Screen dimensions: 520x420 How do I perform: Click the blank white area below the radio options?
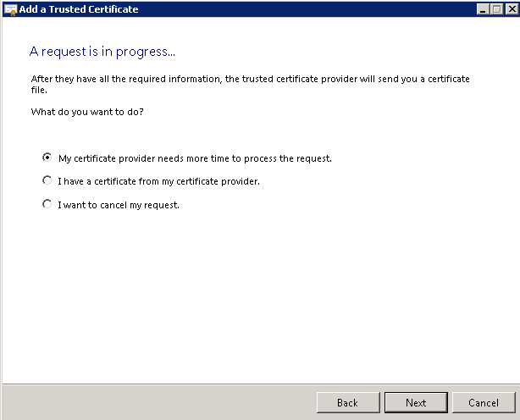pos(254,296)
